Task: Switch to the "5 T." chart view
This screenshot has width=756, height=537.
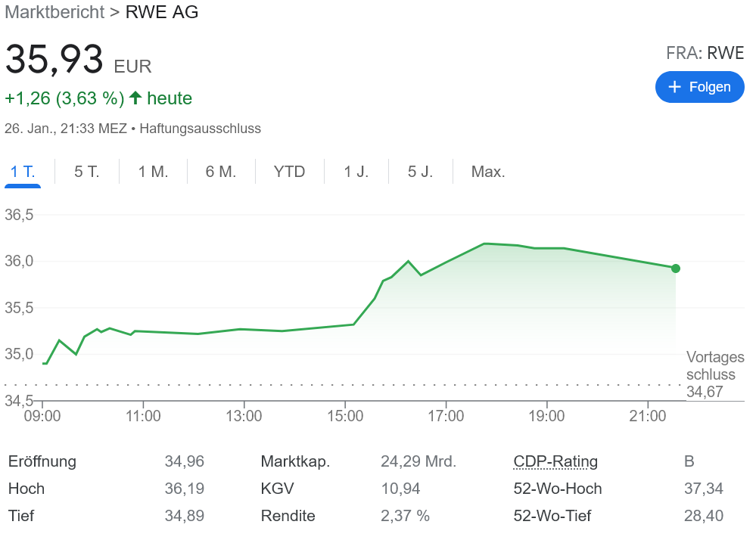Action: (86, 172)
